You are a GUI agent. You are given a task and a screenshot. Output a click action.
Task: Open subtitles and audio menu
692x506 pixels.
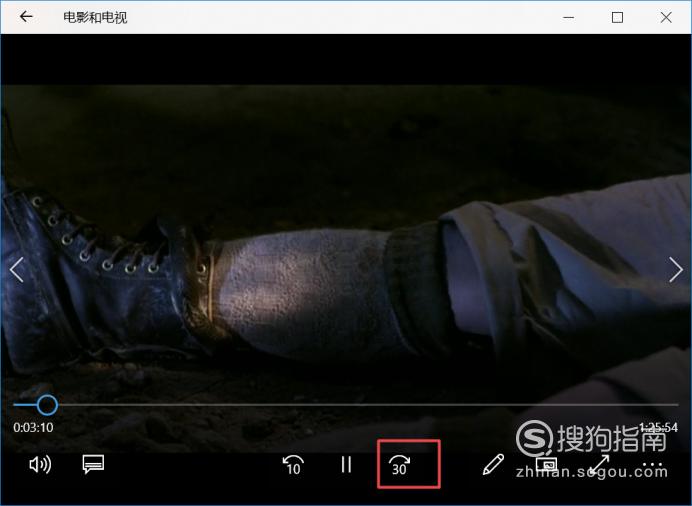click(x=93, y=465)
